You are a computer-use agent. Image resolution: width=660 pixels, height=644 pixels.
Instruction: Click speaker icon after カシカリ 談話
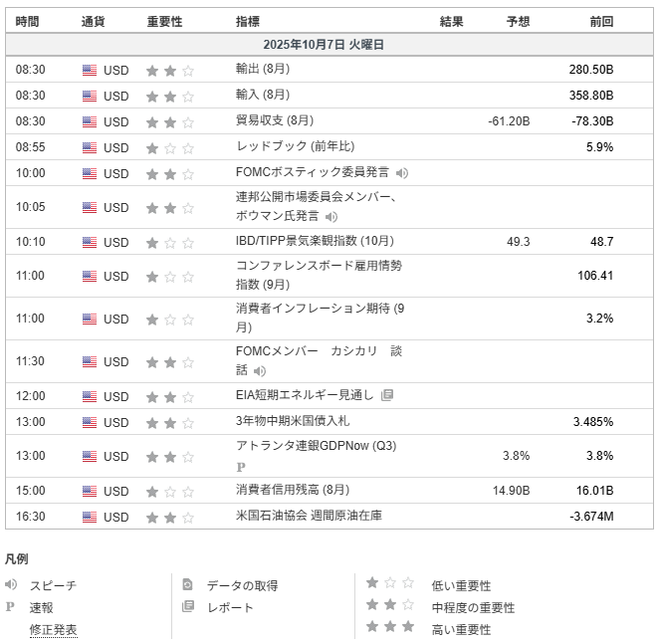(260, 370)
